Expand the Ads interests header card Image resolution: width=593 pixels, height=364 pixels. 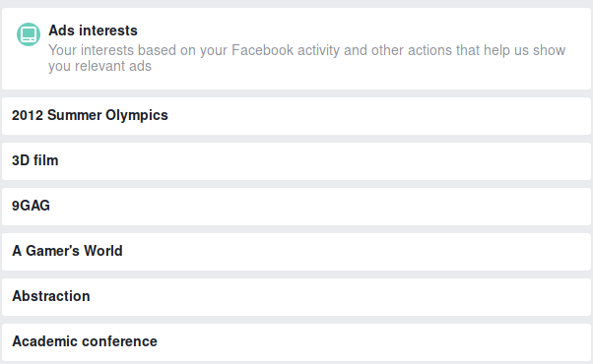click(x=296, y=49)
